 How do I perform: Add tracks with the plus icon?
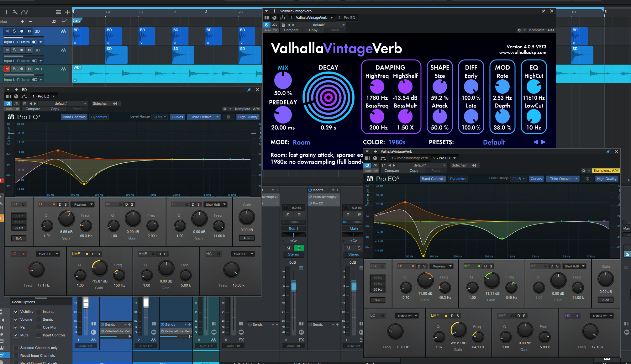coord(67,12)
